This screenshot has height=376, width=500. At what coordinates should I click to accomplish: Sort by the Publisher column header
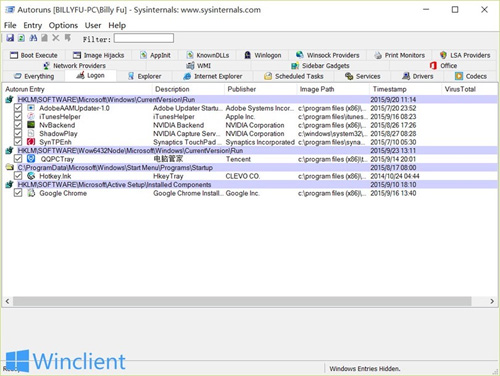[x=261, y=89]
